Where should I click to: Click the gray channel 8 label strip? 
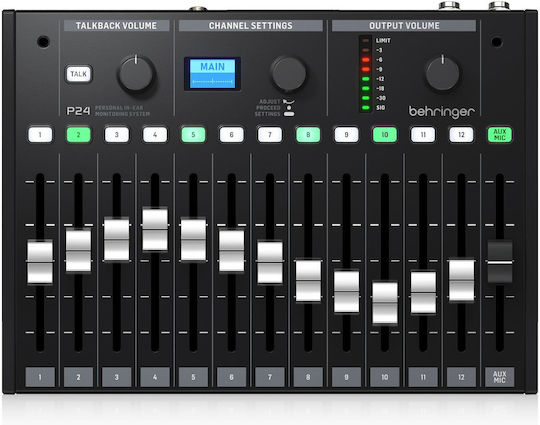[308, 377]
